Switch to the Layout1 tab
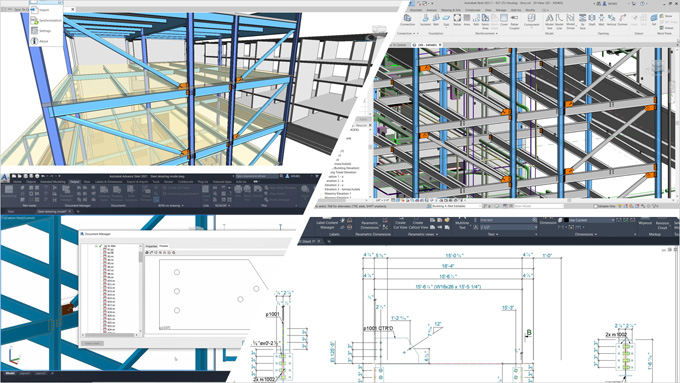Screen dimensions: 680x383 pos(25,373)
